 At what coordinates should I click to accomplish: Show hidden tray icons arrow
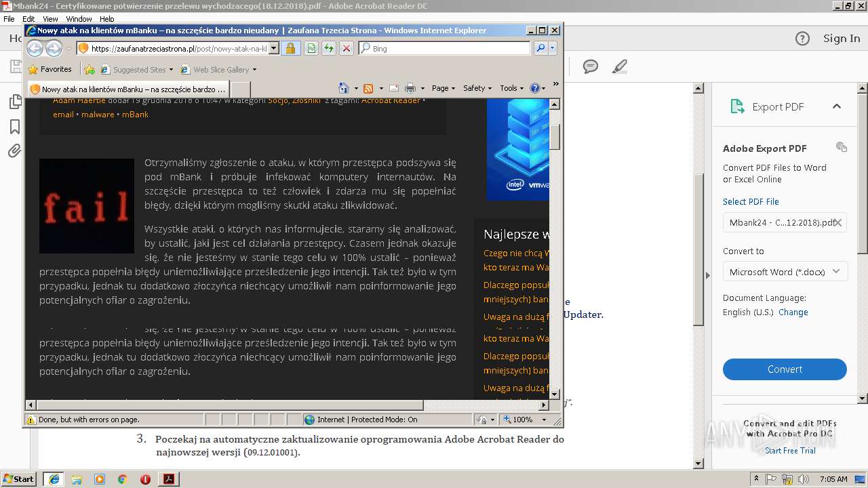tap(756, 479)
